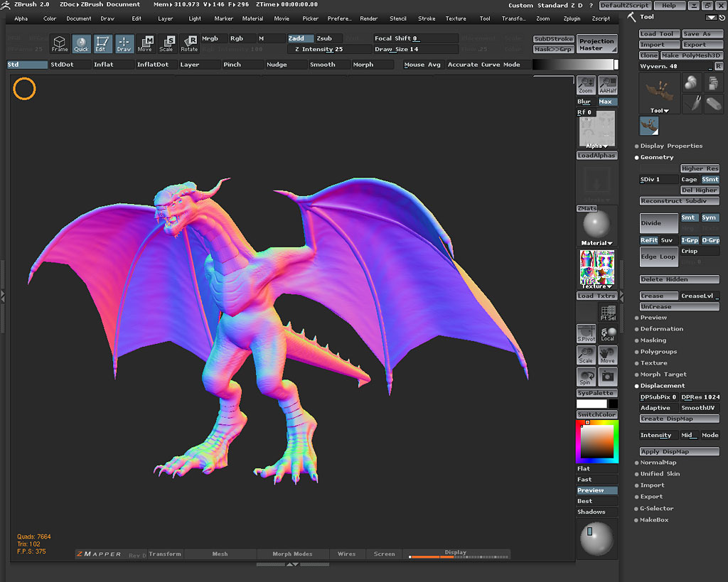Open the Document menu
The width and height of the screenshot is (728, 582).
[x=78, y=18]
